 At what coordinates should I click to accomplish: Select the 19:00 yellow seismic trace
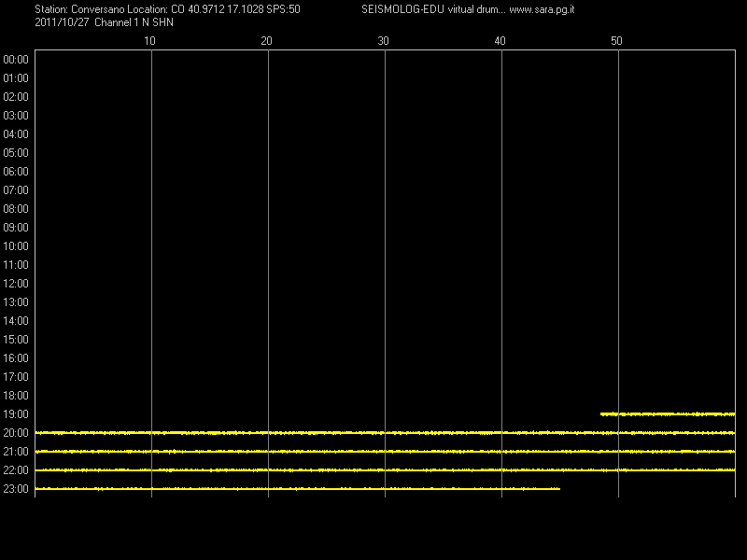point(668,414)
